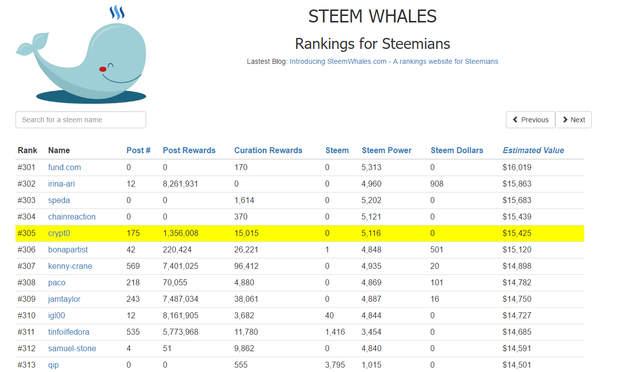The image size is (640, 372).
Task: Open jamtaylor profile link
Action: click(x=64, y=299)
